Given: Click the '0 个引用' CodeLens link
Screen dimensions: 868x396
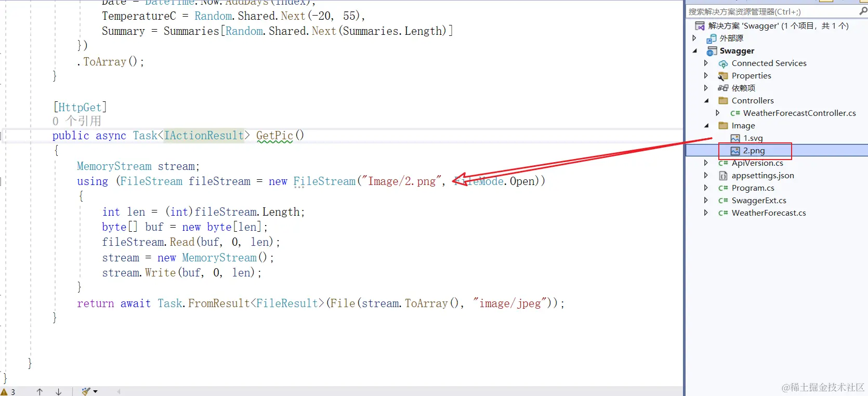Looking at the screenshot, I should (77, 121).
